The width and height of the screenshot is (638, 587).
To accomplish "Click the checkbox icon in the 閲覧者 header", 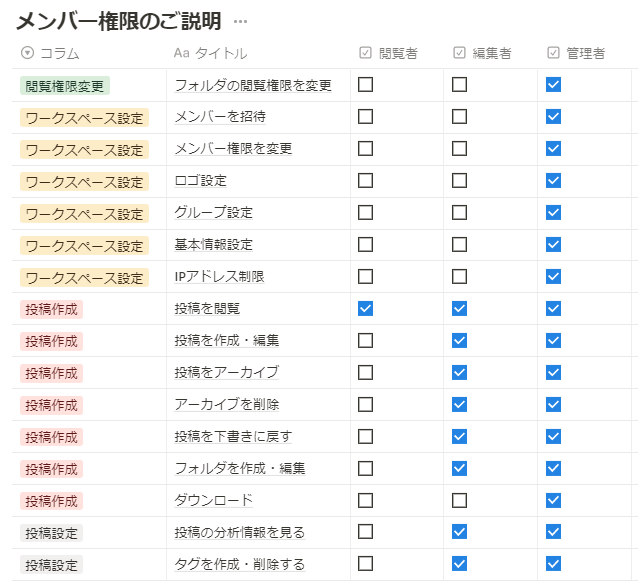I will [x=366, y=53].
